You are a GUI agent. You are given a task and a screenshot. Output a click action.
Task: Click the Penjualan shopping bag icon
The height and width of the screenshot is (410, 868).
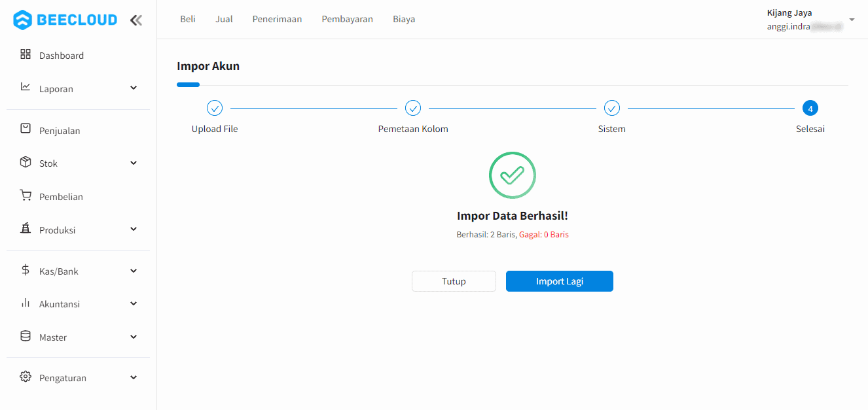[26, 129]
